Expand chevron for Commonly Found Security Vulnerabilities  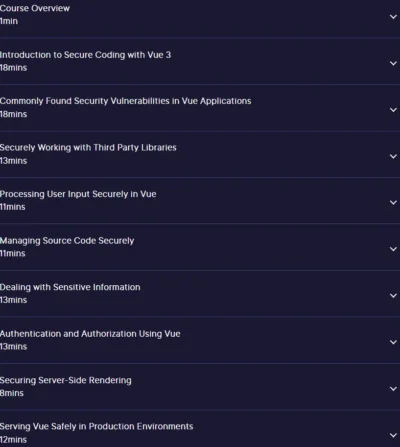393,110
